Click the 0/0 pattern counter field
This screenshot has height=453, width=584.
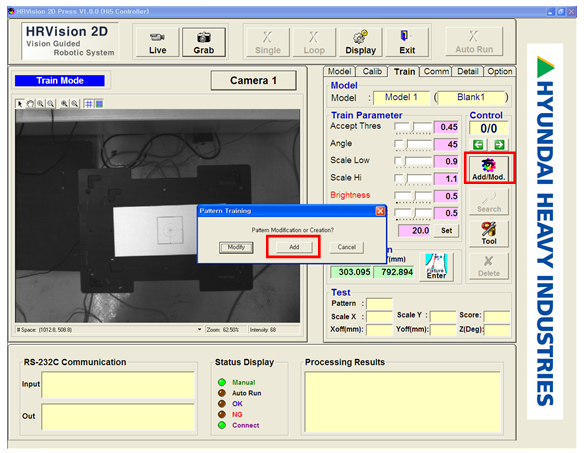(489, 129)
